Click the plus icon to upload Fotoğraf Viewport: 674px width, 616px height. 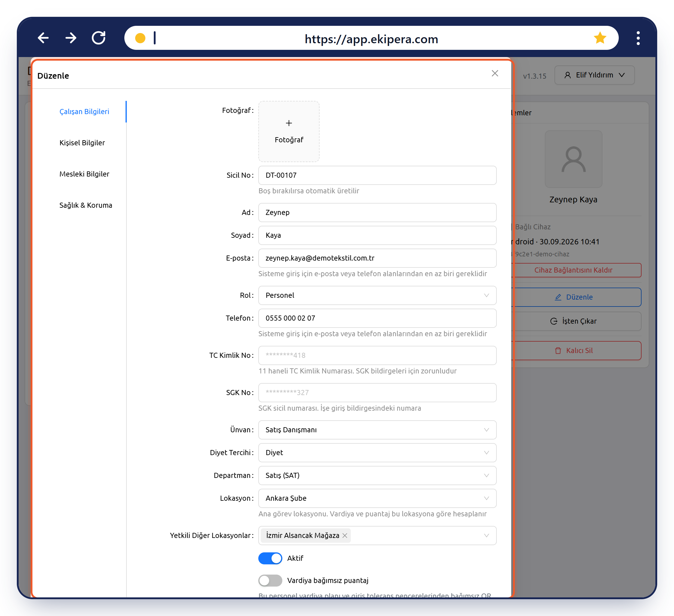pos(289,123)
